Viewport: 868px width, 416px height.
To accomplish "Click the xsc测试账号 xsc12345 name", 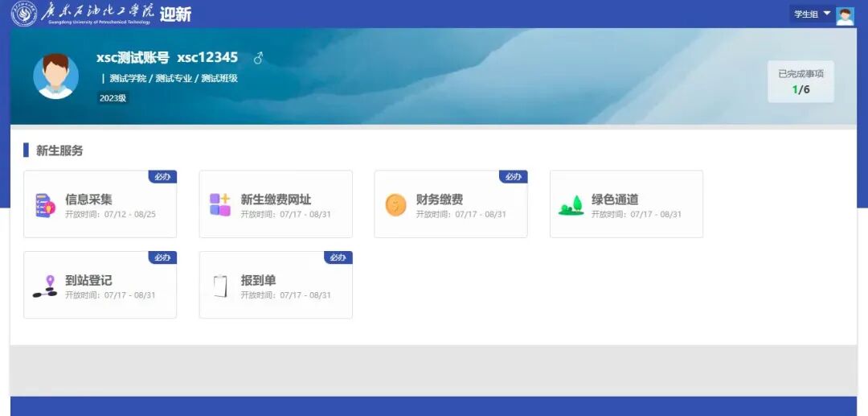I will (x=167, y=58).
